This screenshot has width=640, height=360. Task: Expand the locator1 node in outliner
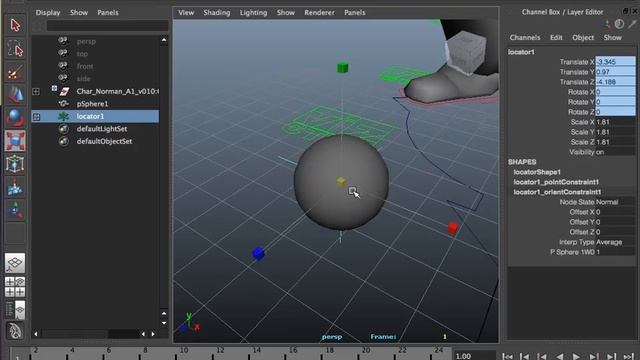coord(36,117)
